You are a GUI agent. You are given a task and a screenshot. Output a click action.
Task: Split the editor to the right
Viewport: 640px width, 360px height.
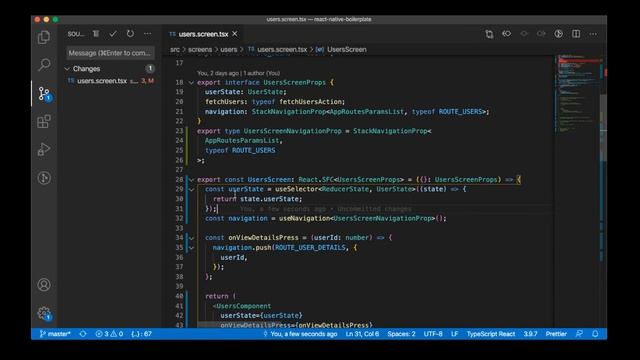point(576,34)
